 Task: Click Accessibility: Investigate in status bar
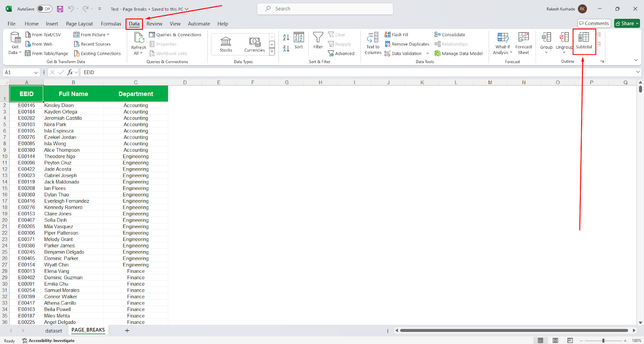tap(48, 340)
